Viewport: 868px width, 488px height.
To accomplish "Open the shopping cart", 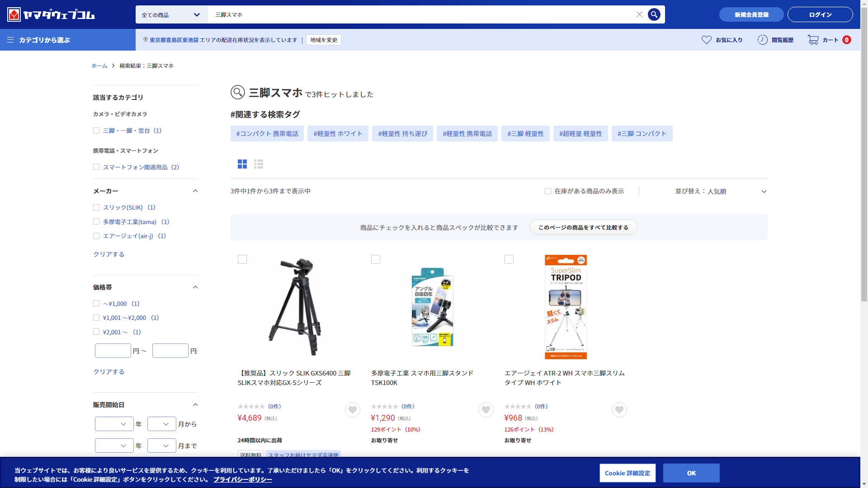I will (813, 40).
